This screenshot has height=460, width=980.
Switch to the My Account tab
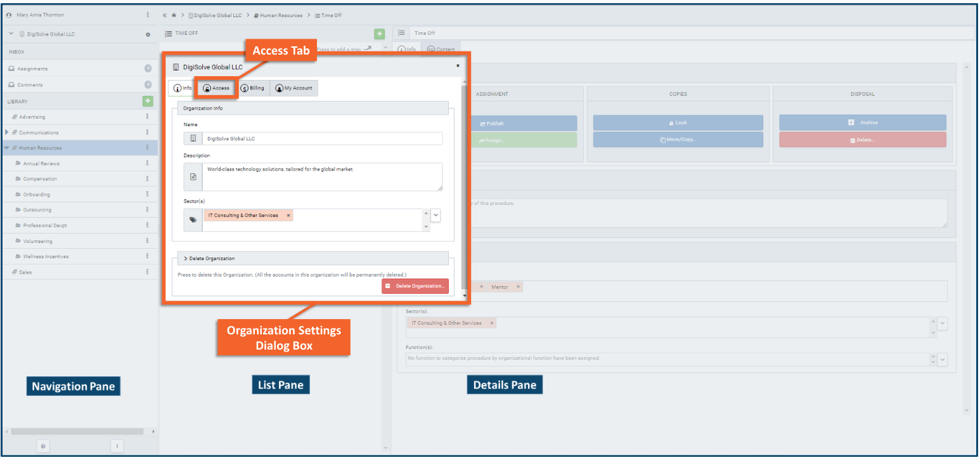pyautogui.click(x=294, y=88)
